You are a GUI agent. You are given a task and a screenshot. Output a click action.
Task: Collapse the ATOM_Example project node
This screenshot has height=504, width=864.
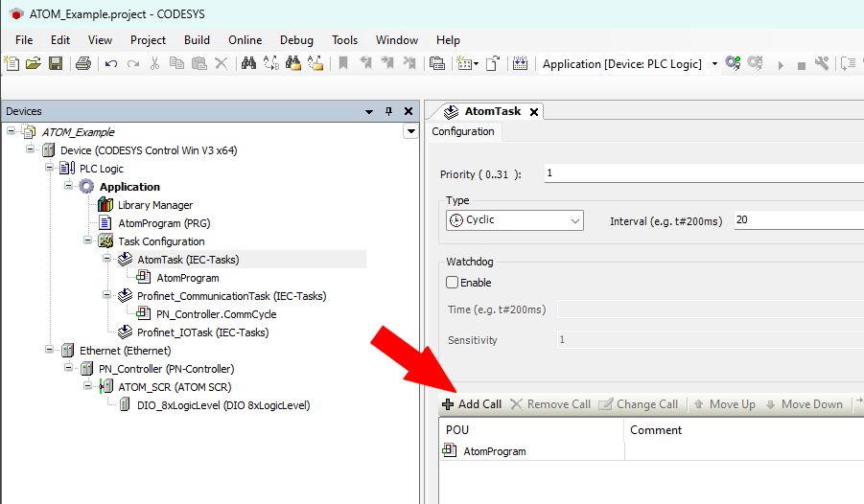click(11, 131)
